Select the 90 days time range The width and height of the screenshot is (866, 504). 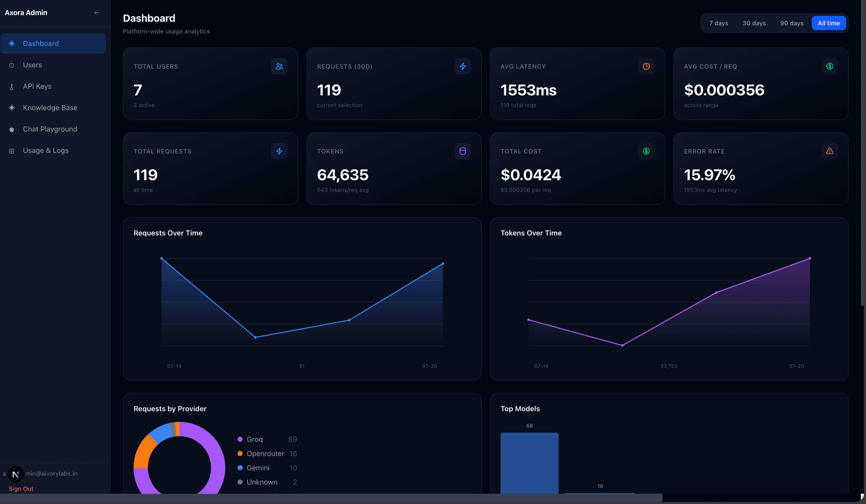(x=792, y=23)
